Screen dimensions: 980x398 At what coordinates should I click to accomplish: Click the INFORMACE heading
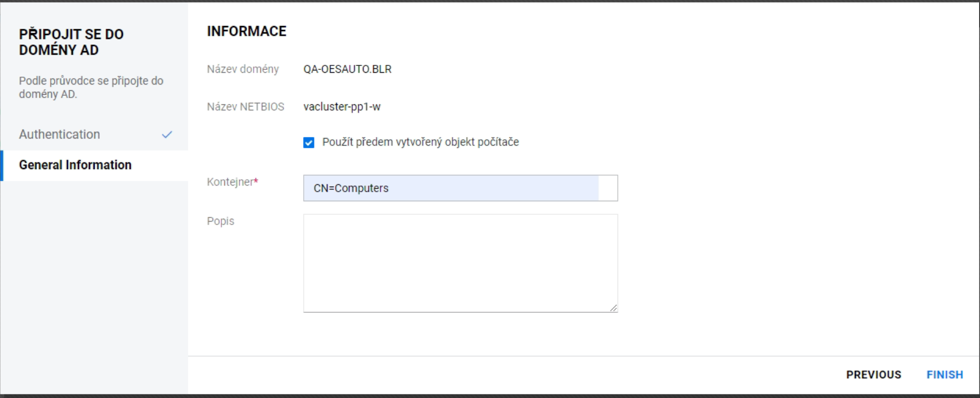[247, 32]
